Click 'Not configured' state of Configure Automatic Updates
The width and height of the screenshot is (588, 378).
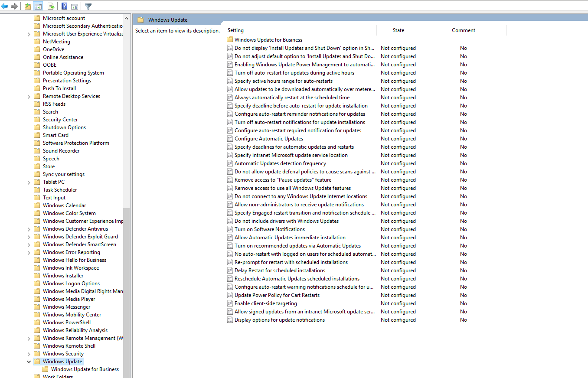point(398,139)
